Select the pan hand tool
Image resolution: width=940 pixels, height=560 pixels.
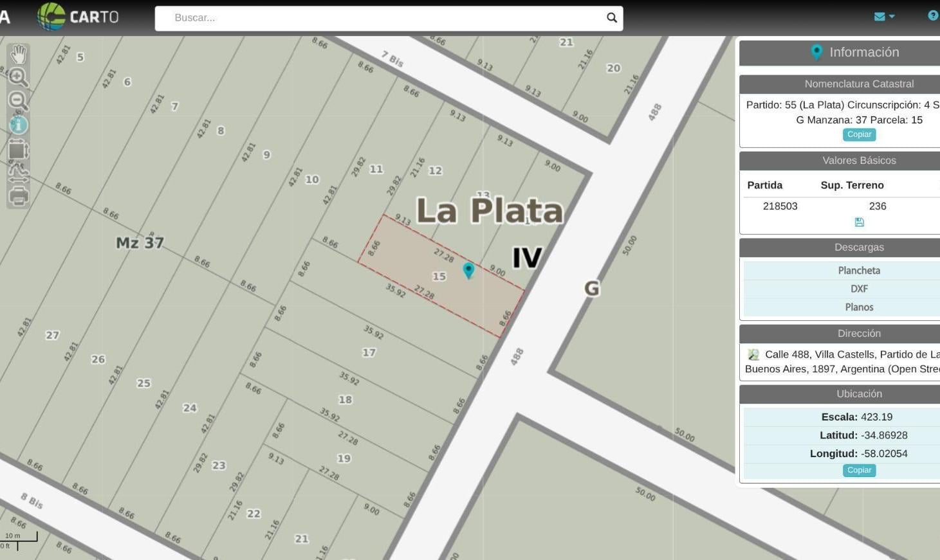[18, 54]
